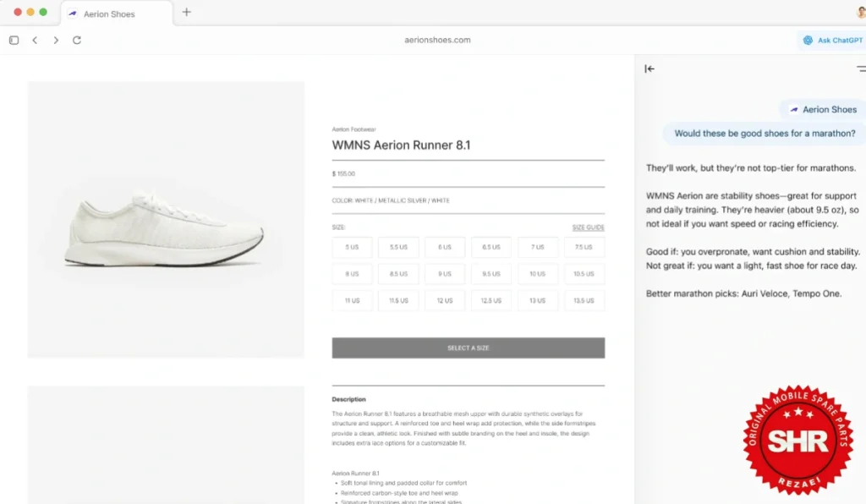The image size is (866, 504).
Task: Click the aerionshoes.com address bar
Action: (x=437, y=40)
